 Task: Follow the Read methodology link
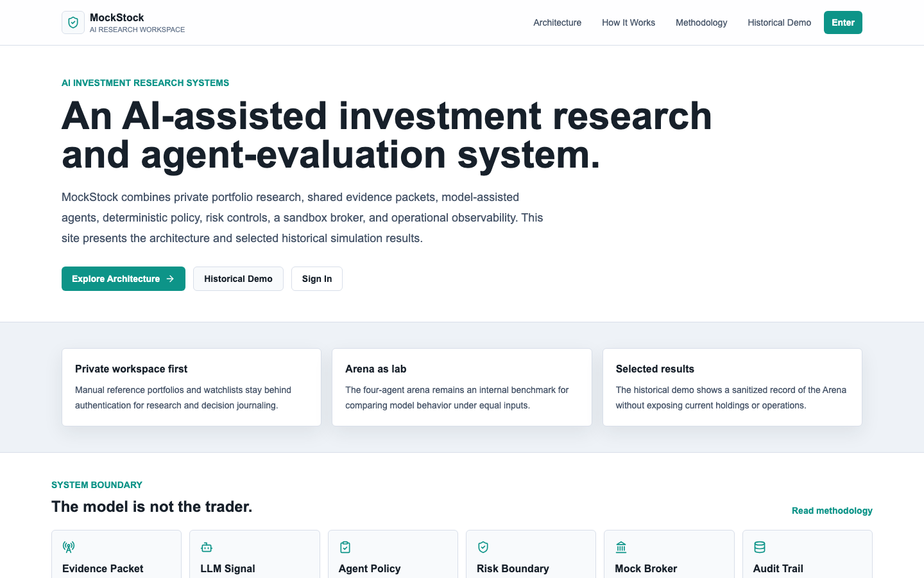832,511
